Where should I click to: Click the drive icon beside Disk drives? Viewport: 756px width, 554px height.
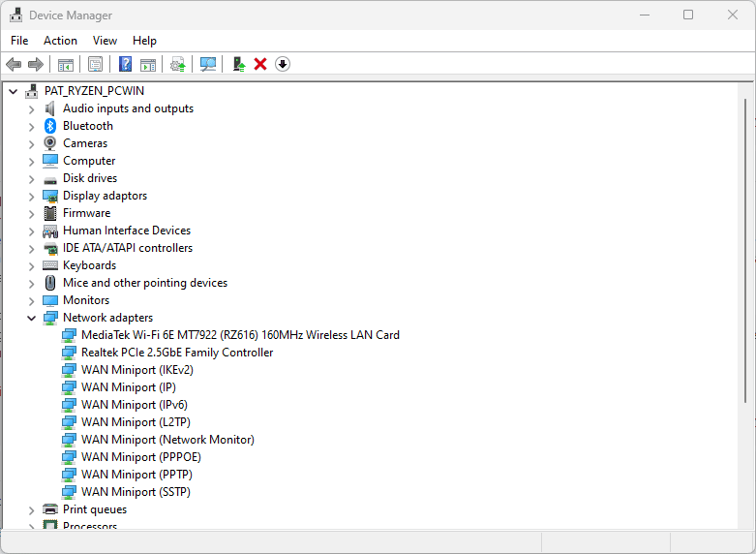[x=50, y=180]
